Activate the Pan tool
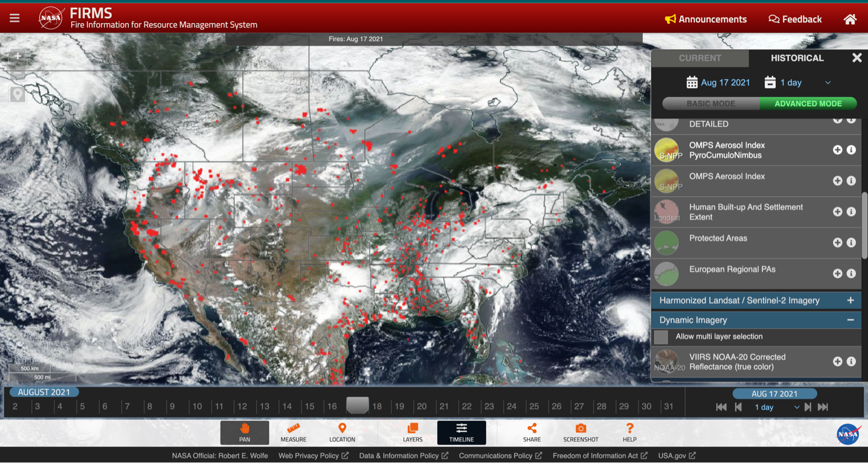The image size is (868, 465). pyautogui.click(x=245, y=432)
